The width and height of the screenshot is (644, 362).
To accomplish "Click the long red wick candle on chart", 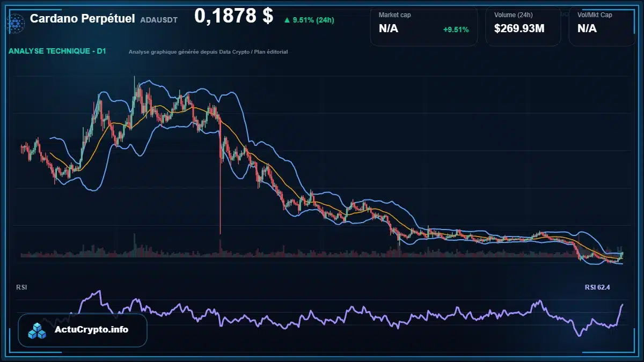I will coord(220,177).
